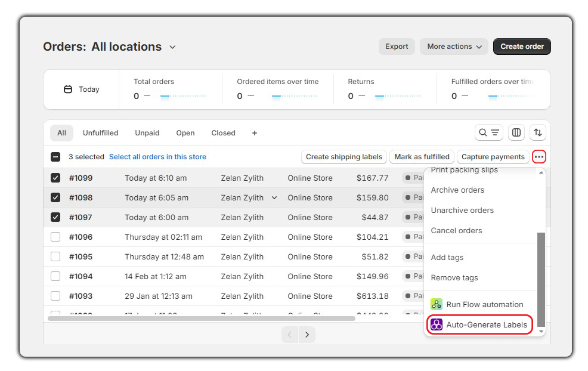Click the Create order button
This screenshot has width=588, height=371.
pyautogui.click(x=522, y=47)
